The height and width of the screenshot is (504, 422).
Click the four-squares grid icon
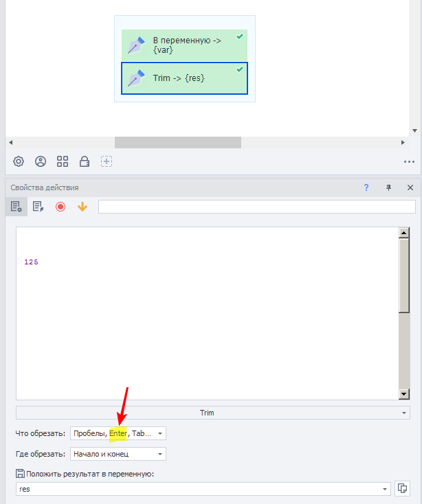pyautogui.click(x=63, y=161)
